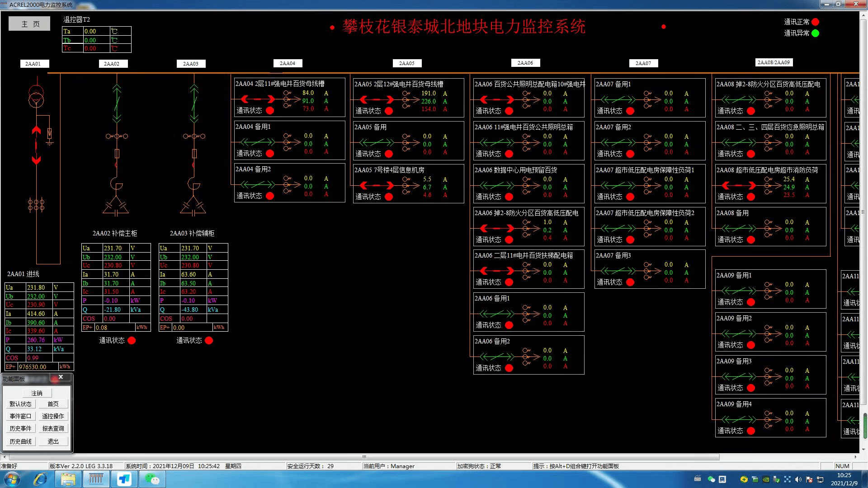
Task: Click green breaker icon in 2AA04 备用1
Action: (258, 142)
